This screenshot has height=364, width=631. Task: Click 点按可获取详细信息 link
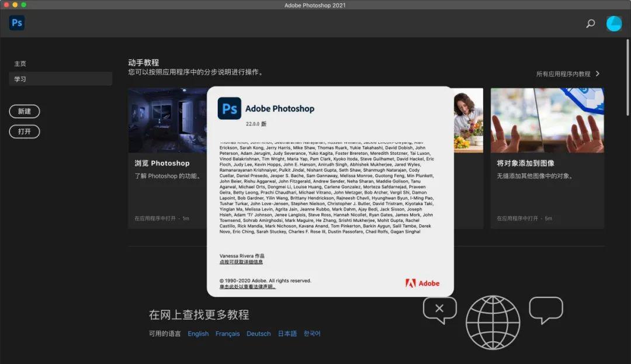(x=241, y=262)
